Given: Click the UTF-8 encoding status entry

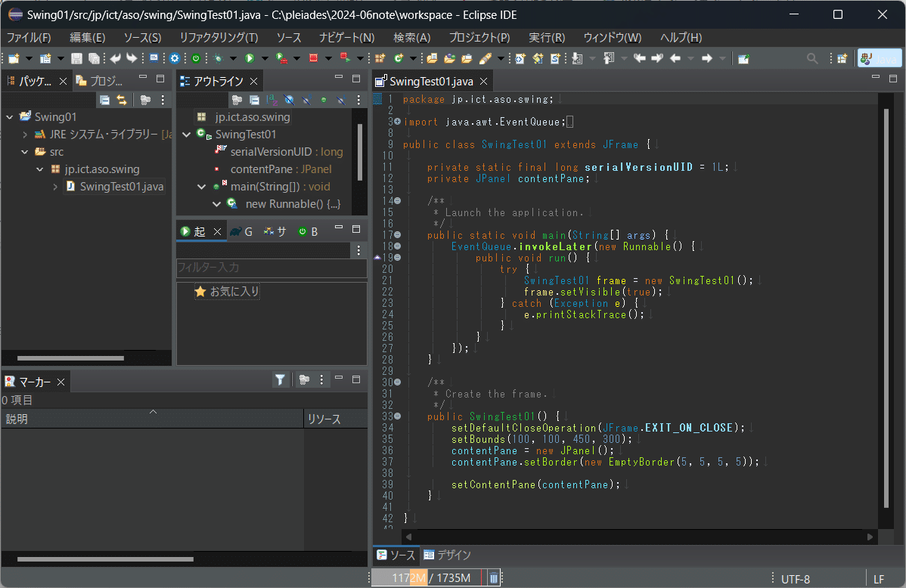Looking at the screenshot, I should (x=796, y=580).
